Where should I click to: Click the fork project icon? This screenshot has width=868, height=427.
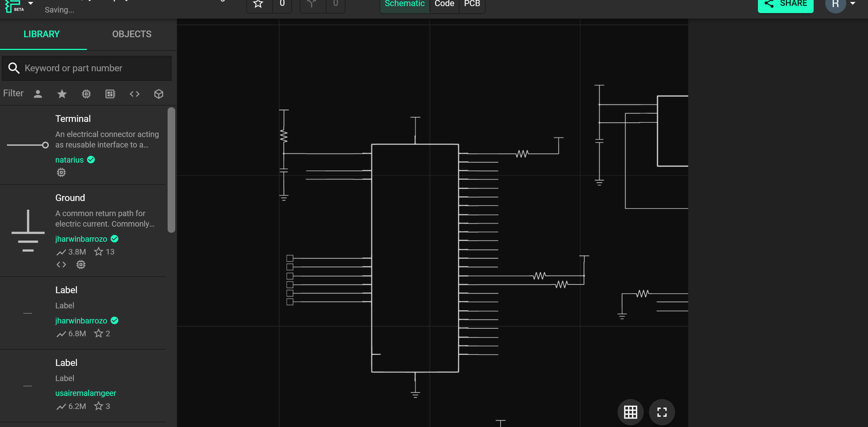pos(312,4)
